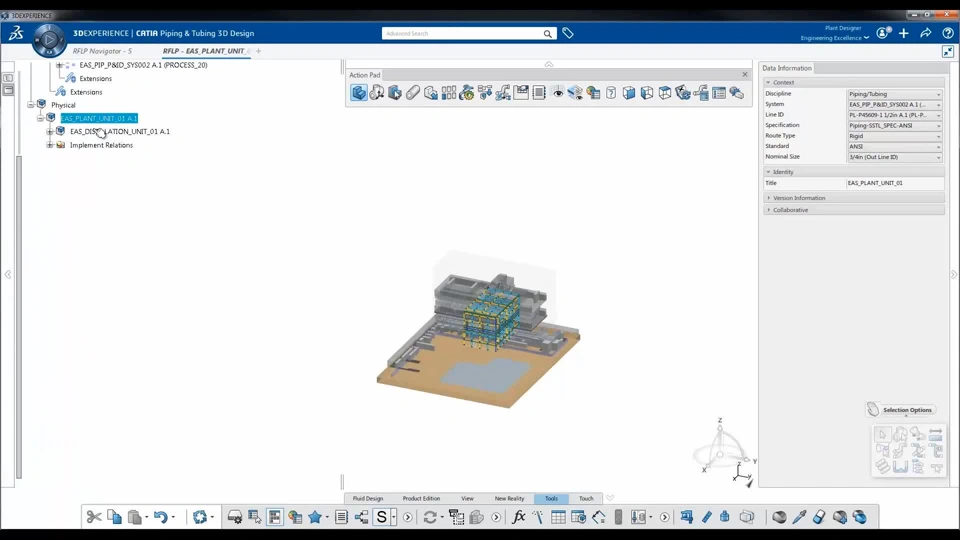Close the Action Pad panel
This screenshot has height=540, width=960.
[745, 75]
